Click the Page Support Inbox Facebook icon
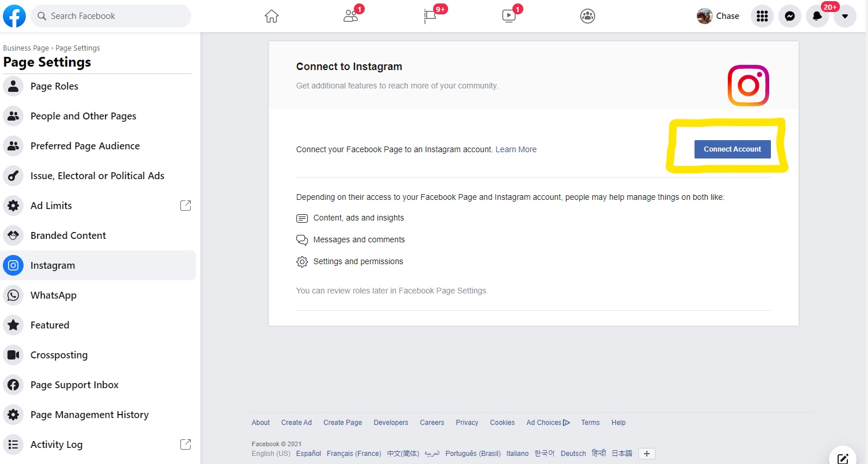The image size is (868, 464). 13,385
